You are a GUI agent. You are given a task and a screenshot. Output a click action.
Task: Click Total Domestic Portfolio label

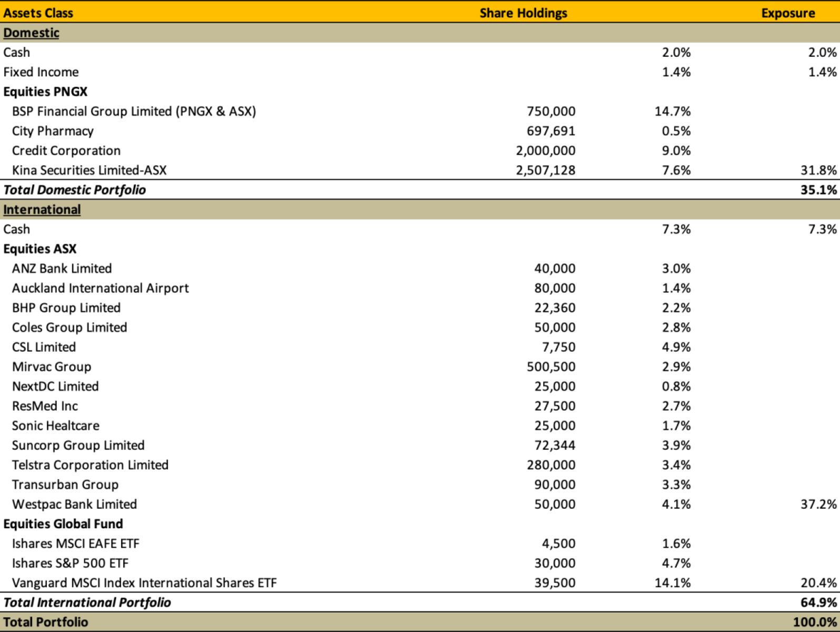point(75,190)
